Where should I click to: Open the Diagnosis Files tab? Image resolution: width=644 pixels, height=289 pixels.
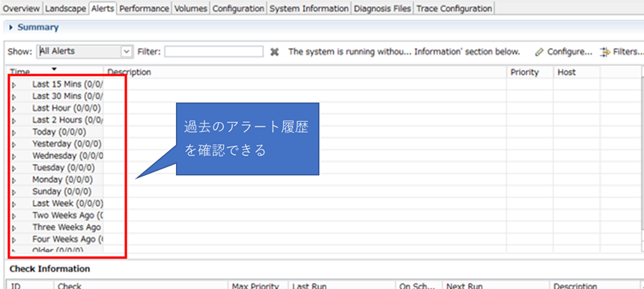383,8
